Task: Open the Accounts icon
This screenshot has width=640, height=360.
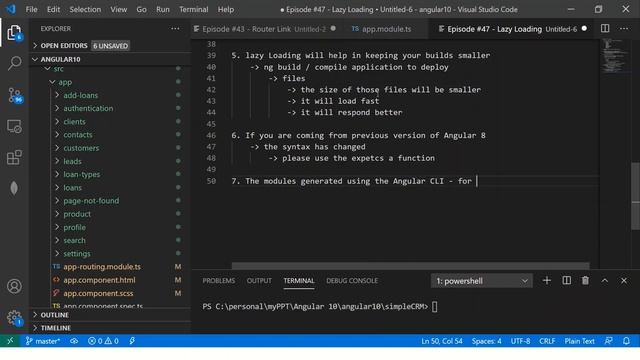Action: click(14, 286)
